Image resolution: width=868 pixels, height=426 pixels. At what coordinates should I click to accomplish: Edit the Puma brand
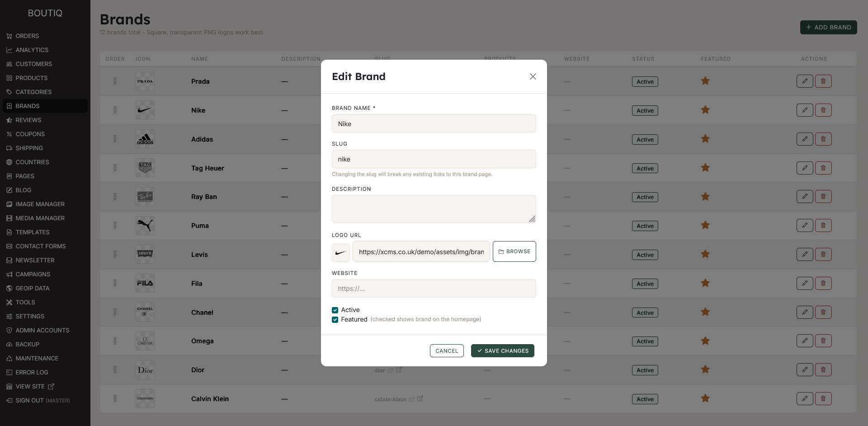(x=805, y=226)
